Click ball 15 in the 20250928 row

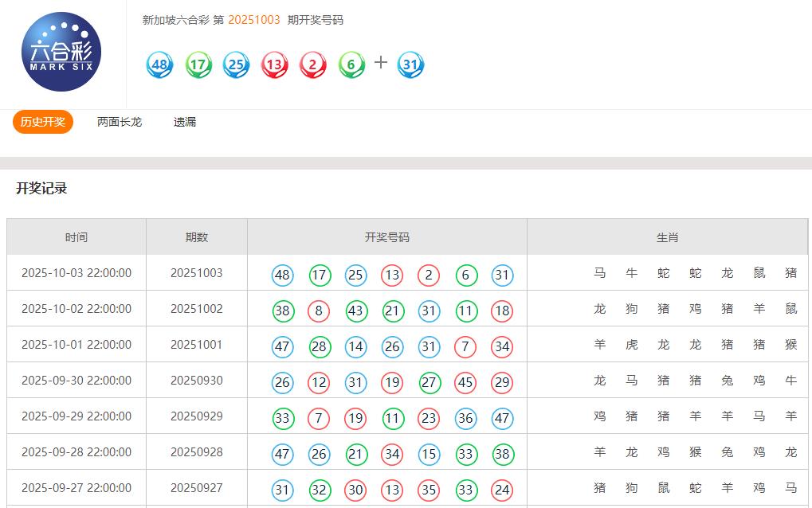click(x=429, y=455)
